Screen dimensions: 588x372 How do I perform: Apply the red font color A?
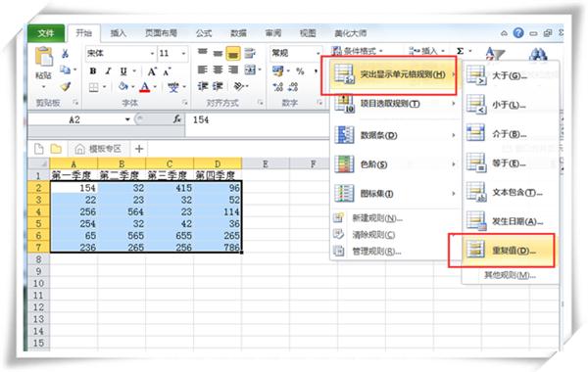(144, 88)
